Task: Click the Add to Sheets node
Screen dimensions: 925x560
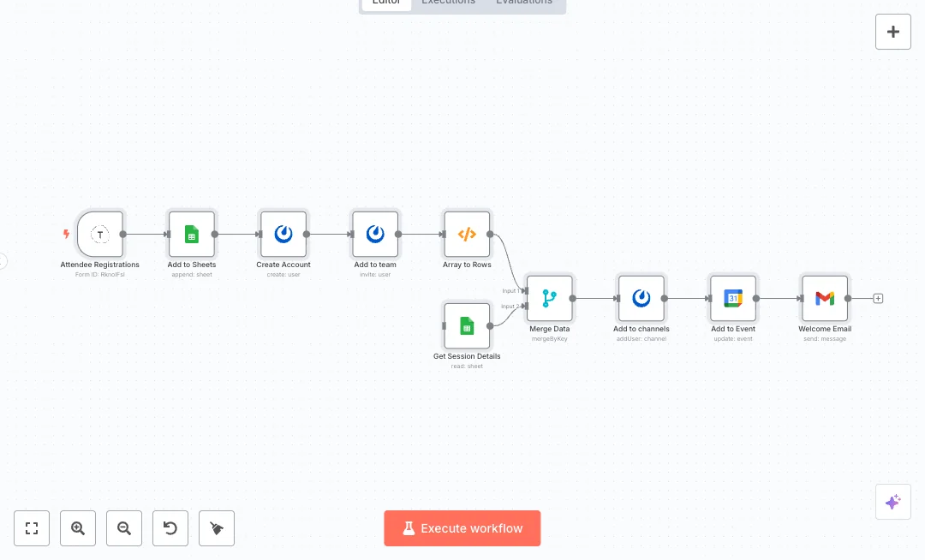Action: pyautogui.click(x=192, y=234)
